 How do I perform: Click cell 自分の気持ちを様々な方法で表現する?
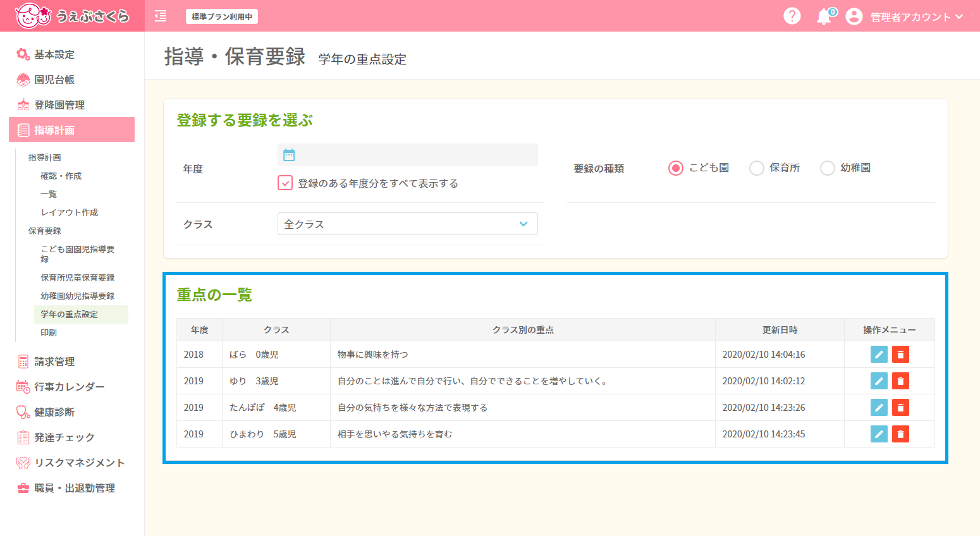tap(413, 408)
